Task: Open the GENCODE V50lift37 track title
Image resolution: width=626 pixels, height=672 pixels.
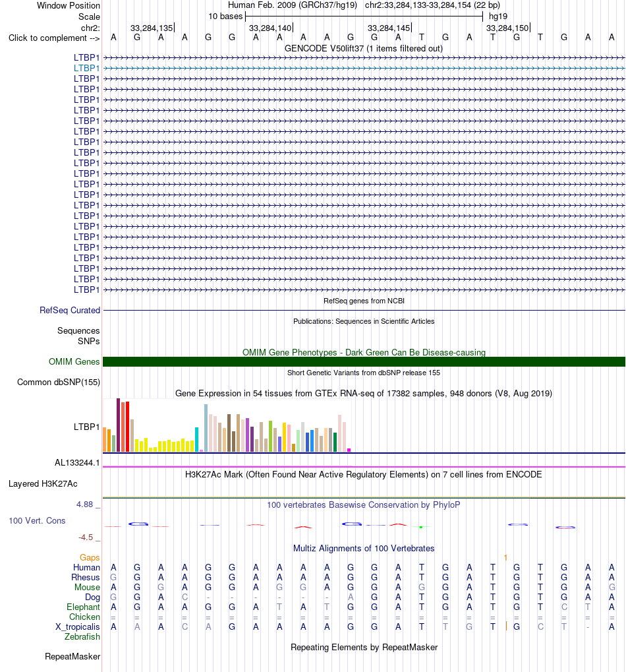Action: click(364, 48)
